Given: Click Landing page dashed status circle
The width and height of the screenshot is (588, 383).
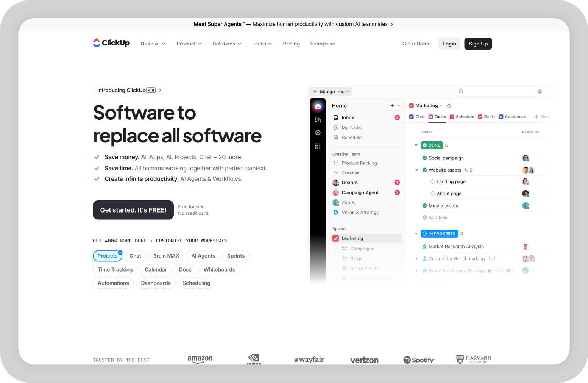Looking at the screenshot, I should (432, 181).
